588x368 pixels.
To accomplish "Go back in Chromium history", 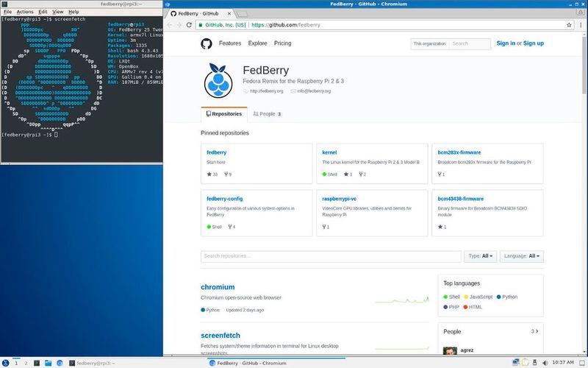I will click(170, 25).
